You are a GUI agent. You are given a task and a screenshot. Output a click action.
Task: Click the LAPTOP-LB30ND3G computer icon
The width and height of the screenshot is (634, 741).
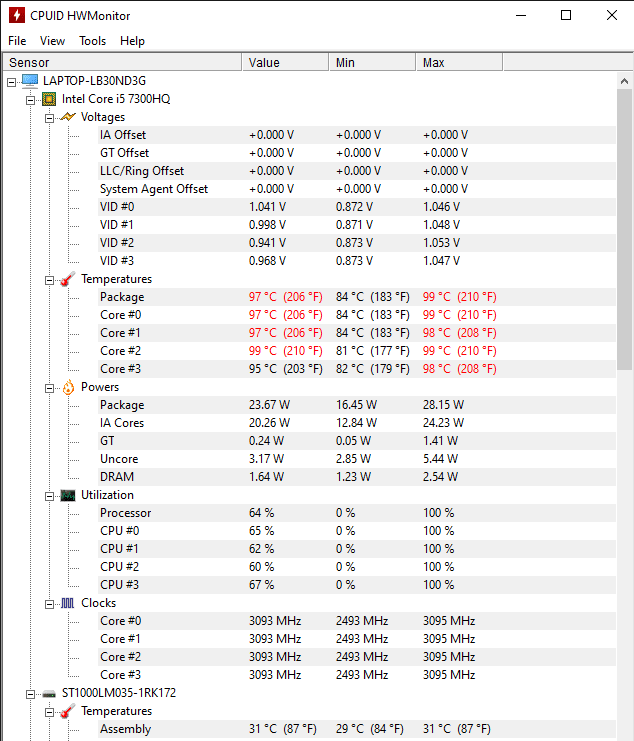pos(30,81)
